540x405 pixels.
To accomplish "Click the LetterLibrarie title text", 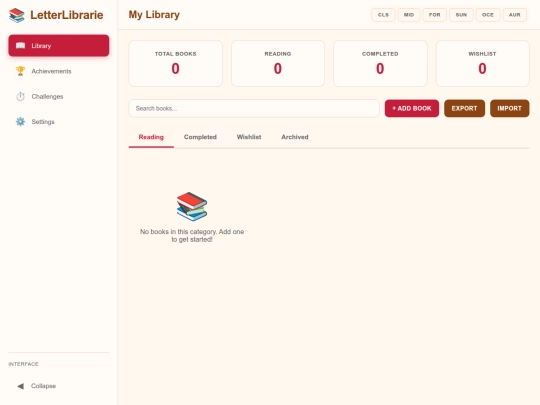I will (67, 15).
